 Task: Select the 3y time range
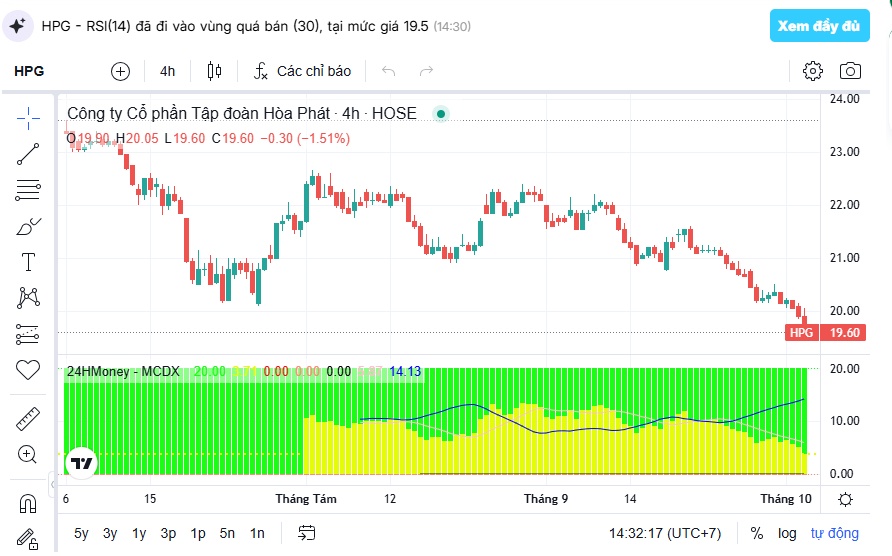[110, 533]
